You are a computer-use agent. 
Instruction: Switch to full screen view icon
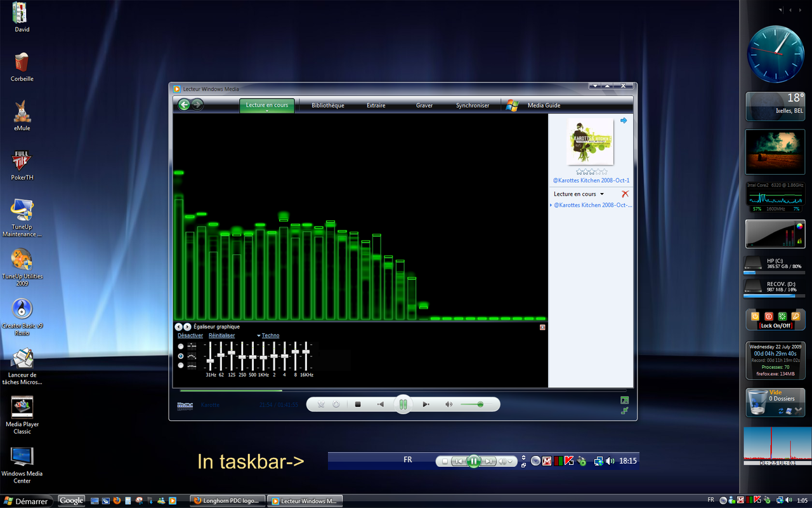pyautogui.click(x=624, y=400)
